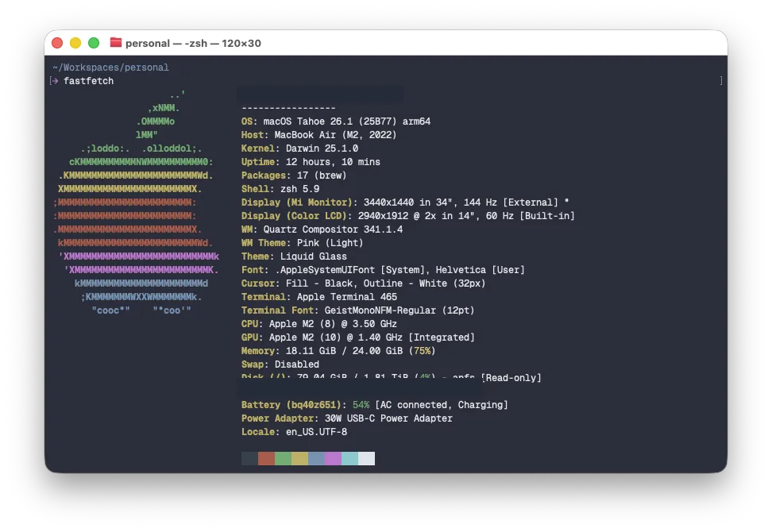Close the Terminal window with red button
772x532 pixels.
tap(57, 43)
